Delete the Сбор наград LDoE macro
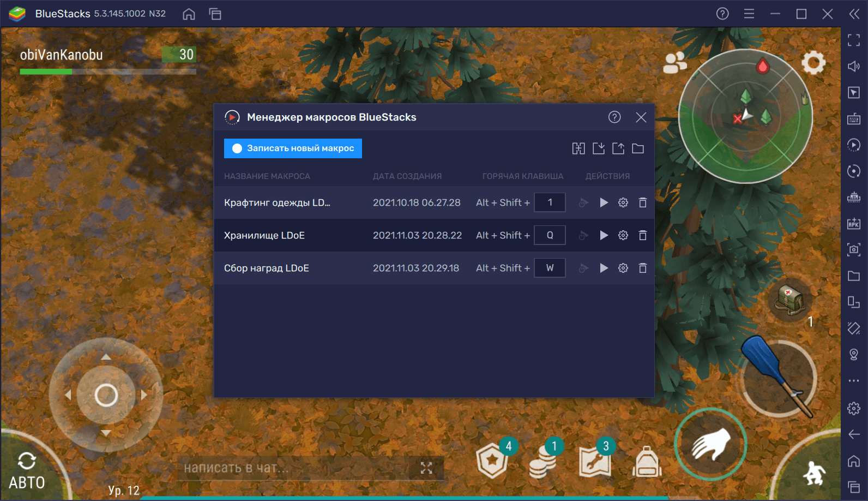 pyautogui.click(x=643, y=268)
